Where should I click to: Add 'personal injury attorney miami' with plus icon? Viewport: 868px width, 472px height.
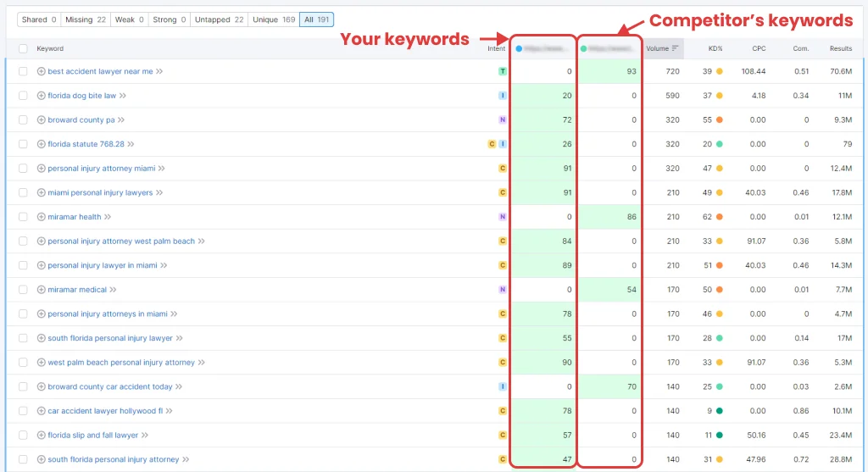pyautogui.click(x=41, y=169)
